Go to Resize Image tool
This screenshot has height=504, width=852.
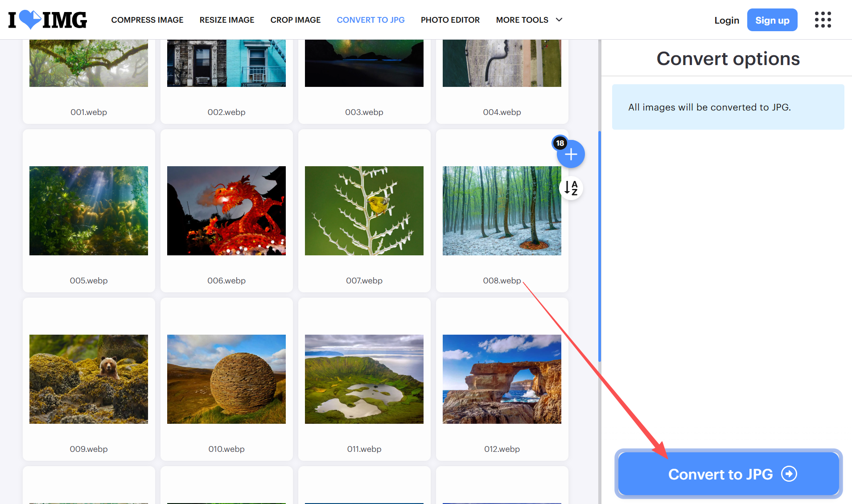click(227, 20)
